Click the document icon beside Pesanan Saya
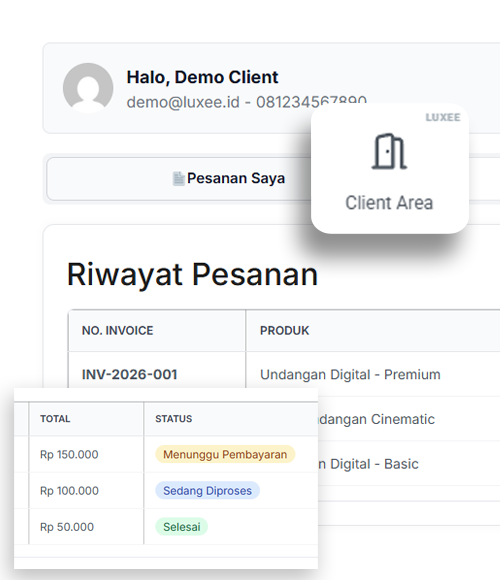The image size is (500, 580). (x=179, y=179)
